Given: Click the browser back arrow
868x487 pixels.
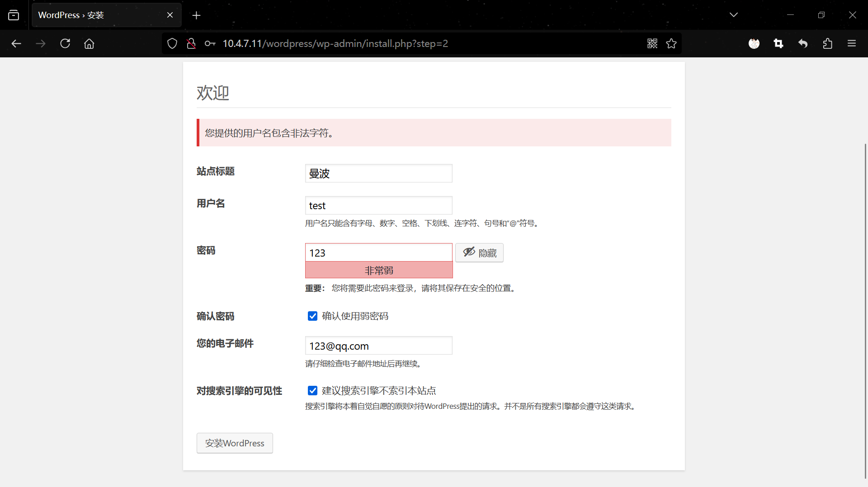Looking at the screenshot, I should [16, 43].
